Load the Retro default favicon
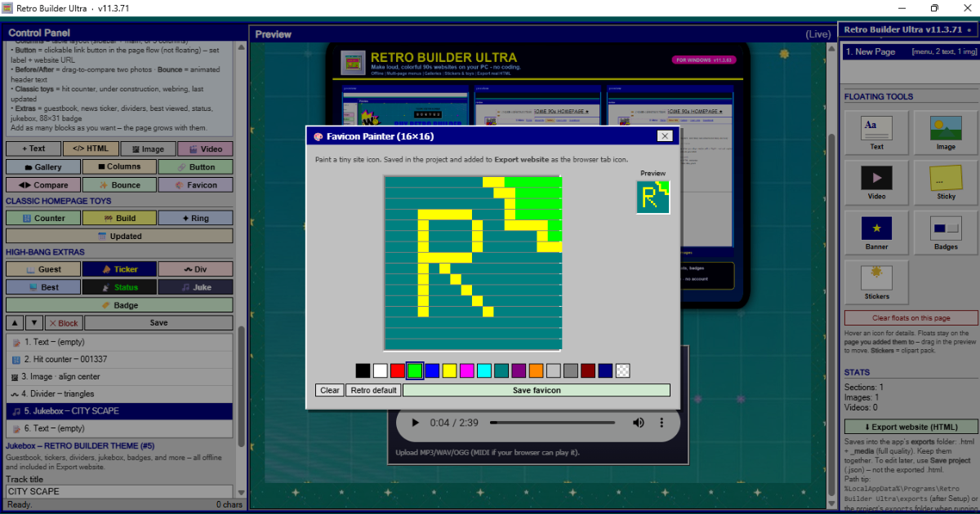 point(373,390)
